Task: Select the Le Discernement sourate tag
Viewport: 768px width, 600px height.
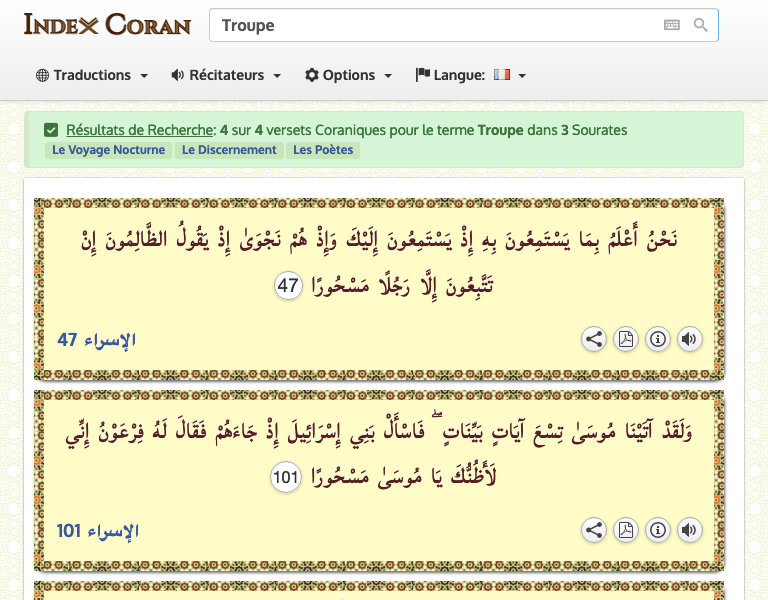Action: coord(229,150)
